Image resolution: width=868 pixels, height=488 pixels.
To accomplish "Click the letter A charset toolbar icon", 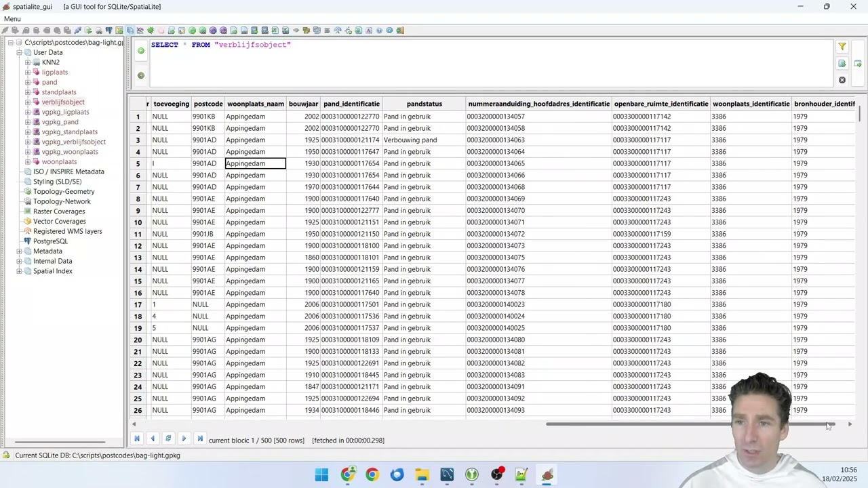I will (x=369, y=30).
